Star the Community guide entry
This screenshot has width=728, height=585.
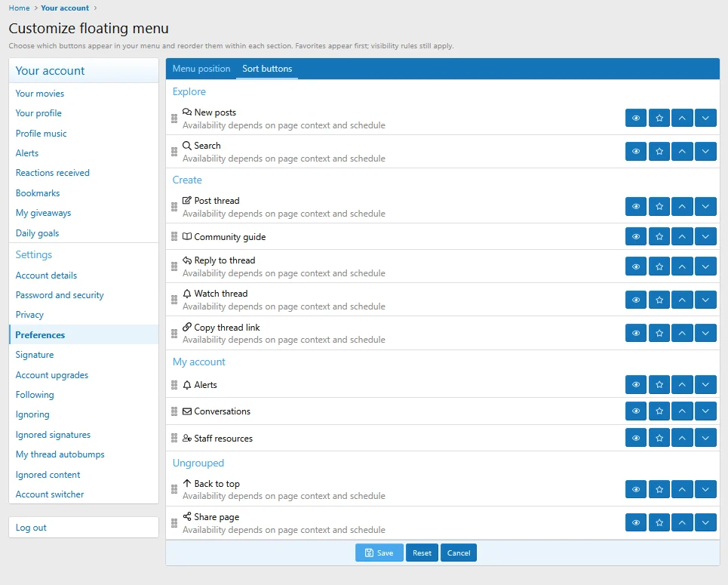click(659, 236)
